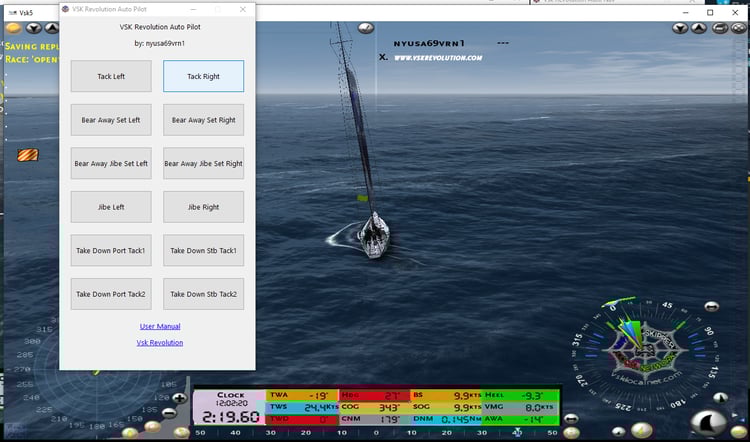Click the large black sail icon button
Image resolution: width=750 pixels, height=442 pixels.
(x=709, y=423)
